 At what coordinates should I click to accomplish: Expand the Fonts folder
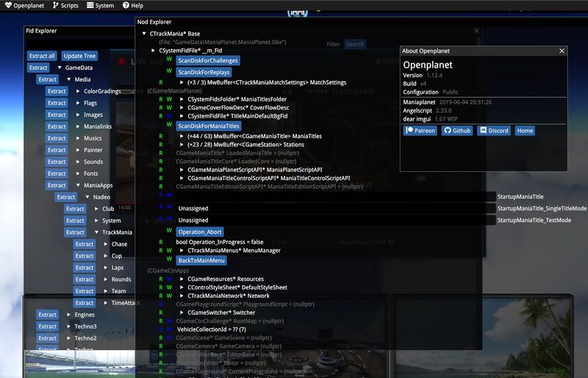[x=78, y=174]
